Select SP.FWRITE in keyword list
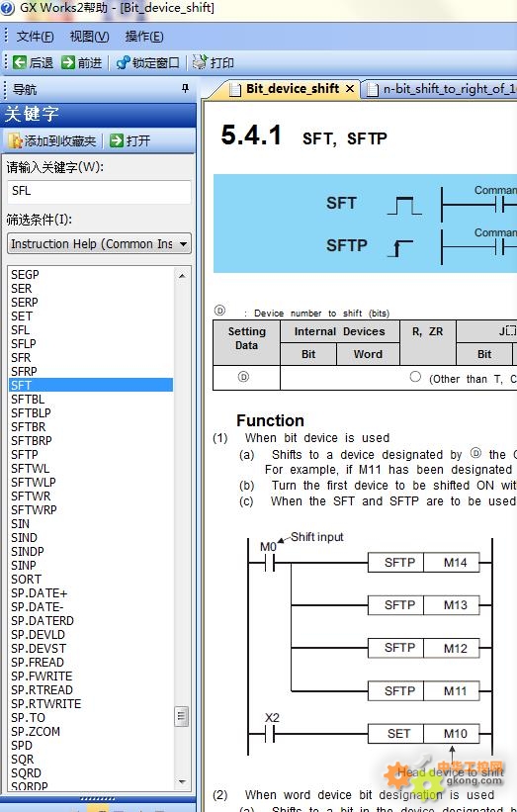Viewport: 517px width, 812px height. [42, 677]
